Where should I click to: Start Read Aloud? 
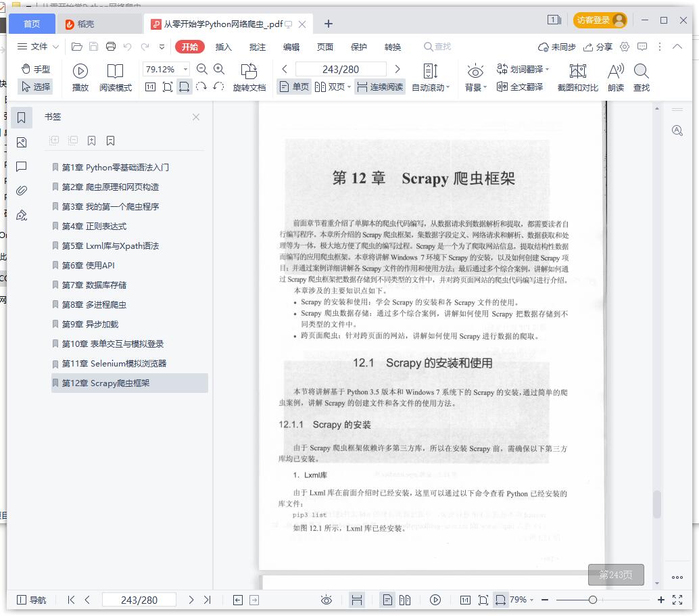tap(616, 78)
